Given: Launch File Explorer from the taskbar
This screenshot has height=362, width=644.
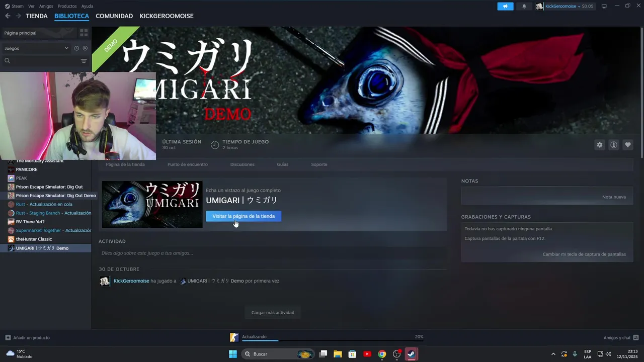Looking at the screenshot, I should pos(338,354).
